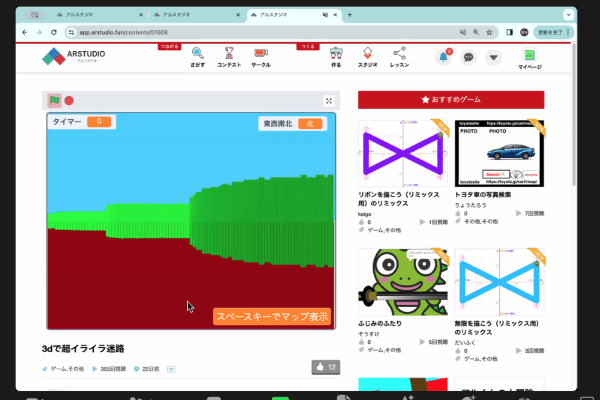Open the chat messages icon
The image size is (600, 400).
coord(468,57)
